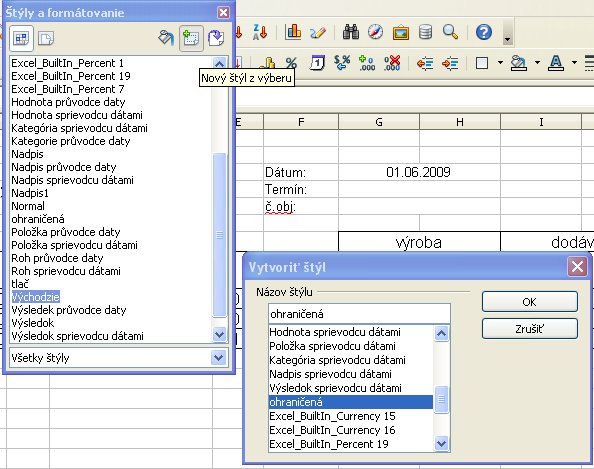The width and height of the screenshot is (594, 469).
Task: Confirm with OK in Vytvoriť štýl
Action: [x=530, y=302]
